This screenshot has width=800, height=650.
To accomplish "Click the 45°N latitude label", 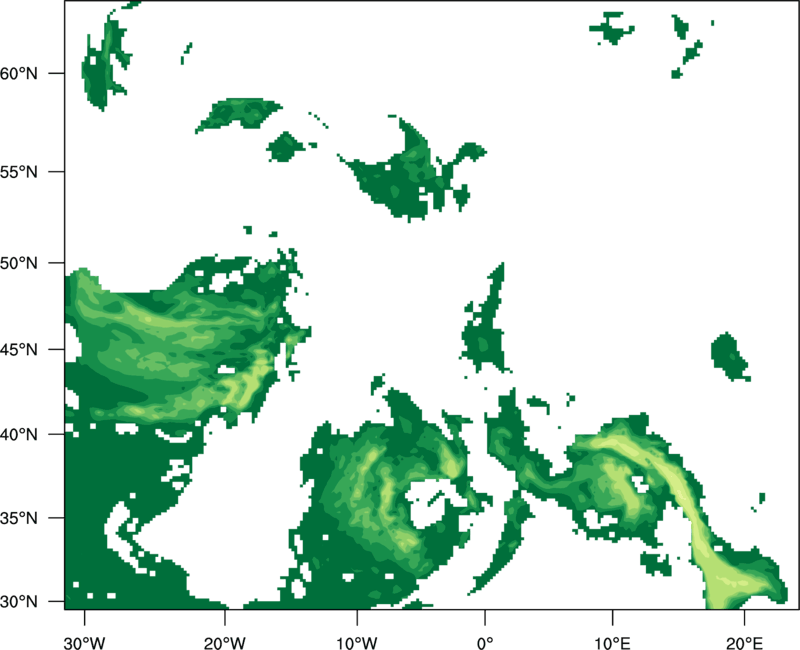I will [19, 349].
